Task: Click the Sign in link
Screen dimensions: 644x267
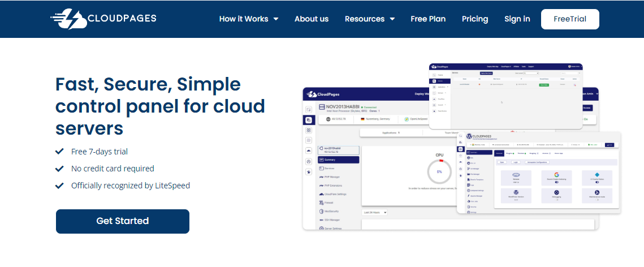Action: pos(517,19)
